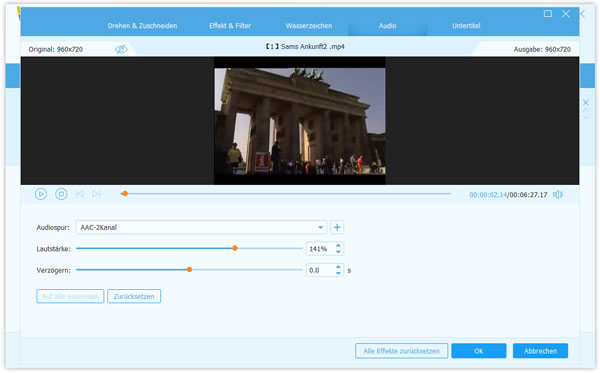Image resolution: width=600 pixels, height=373 pixels.
Task: Select the Audio tab
Action: click(x=388, y=26)
